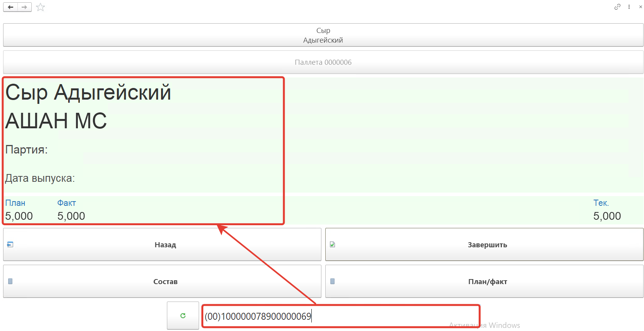Viewport: 644px width, 331px height.
Task: Close the current form tab
Action: 641,7
